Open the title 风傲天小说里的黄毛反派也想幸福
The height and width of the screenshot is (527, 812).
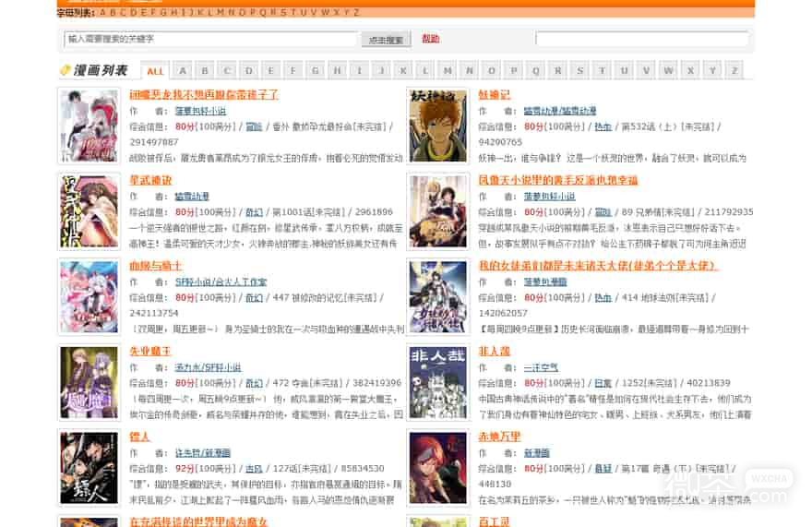click(x=557, y=180)
